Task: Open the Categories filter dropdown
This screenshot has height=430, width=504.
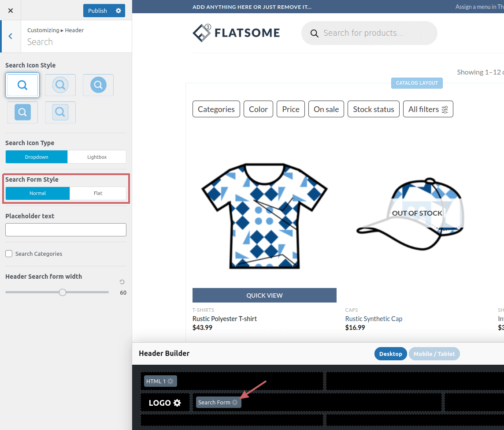Action: [x=216, y=109]
